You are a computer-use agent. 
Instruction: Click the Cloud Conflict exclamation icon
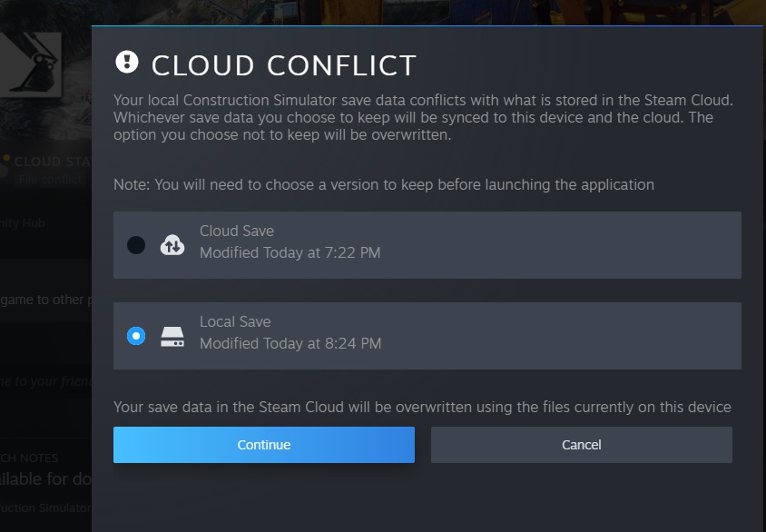tap(127, 62)
